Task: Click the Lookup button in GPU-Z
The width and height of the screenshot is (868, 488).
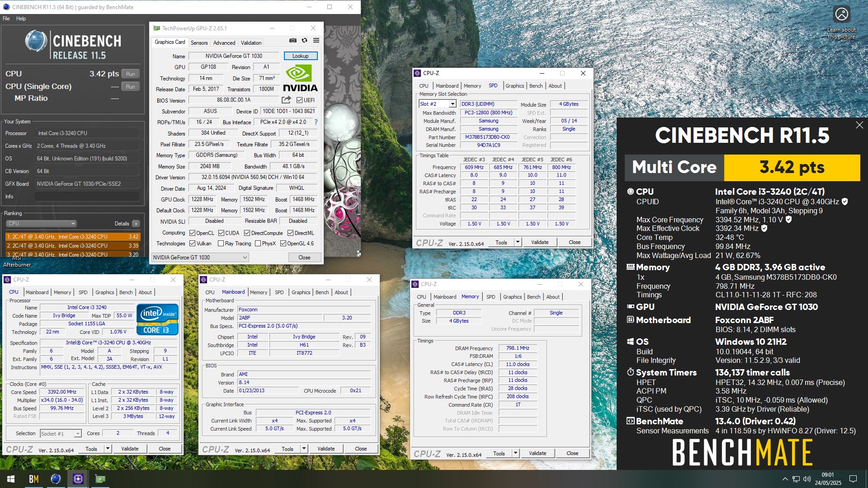Action: coord(300,56)
